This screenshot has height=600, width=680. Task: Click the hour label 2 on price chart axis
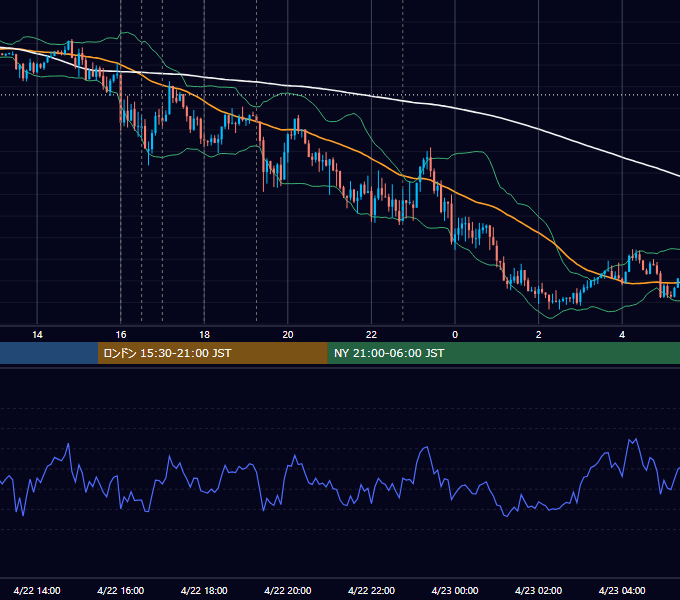pyautogui.click(x=539, y=334)
